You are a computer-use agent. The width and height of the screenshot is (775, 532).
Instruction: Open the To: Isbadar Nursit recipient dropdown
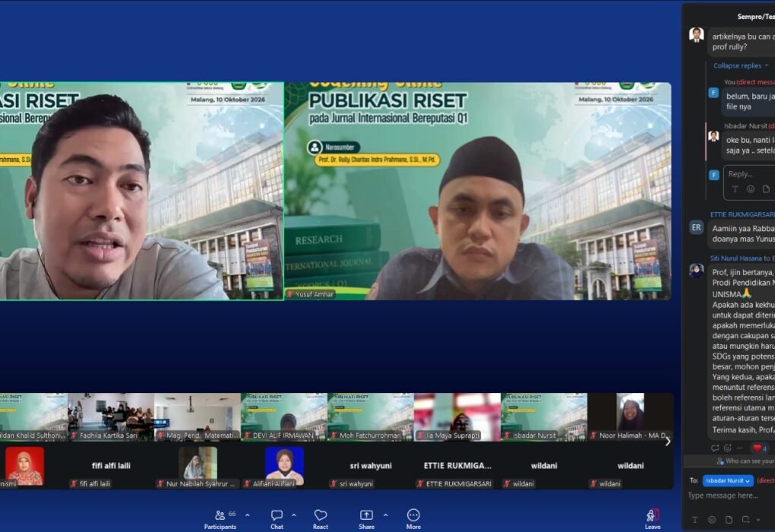tap(728, 480)
